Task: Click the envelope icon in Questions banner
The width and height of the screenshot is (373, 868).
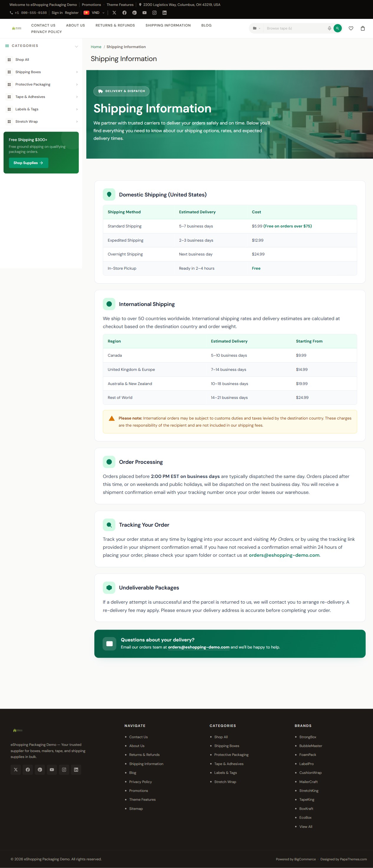Action: tap(109, 643)
